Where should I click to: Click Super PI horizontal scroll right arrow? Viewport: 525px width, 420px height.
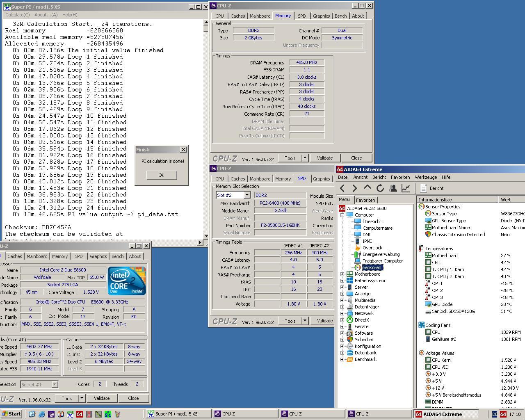tap(200, 242)
